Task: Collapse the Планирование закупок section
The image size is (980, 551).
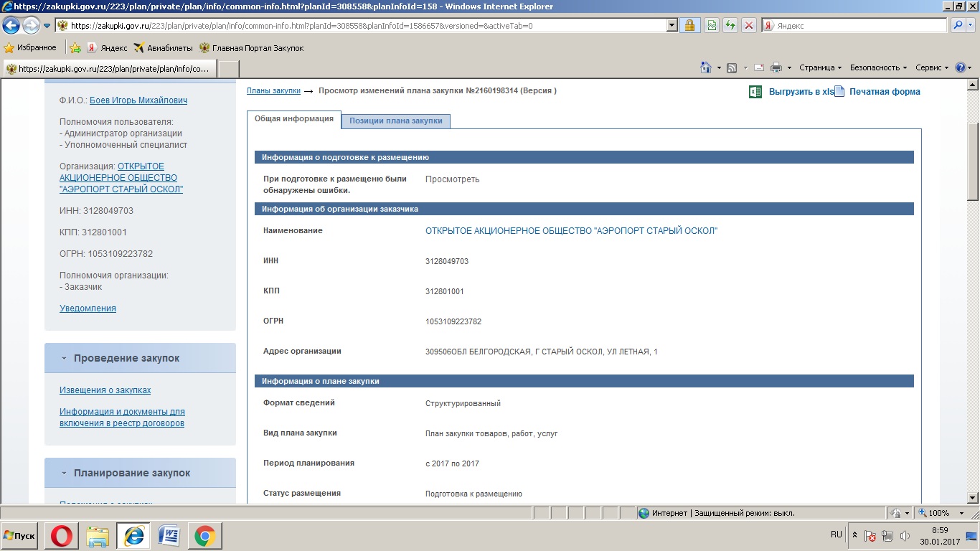Action: (x=64, y=473)
